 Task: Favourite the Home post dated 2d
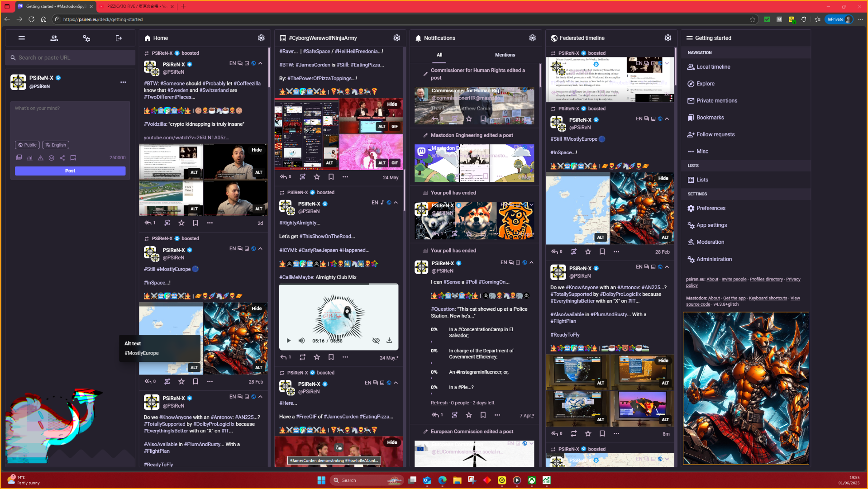click(x=181, y=223)
